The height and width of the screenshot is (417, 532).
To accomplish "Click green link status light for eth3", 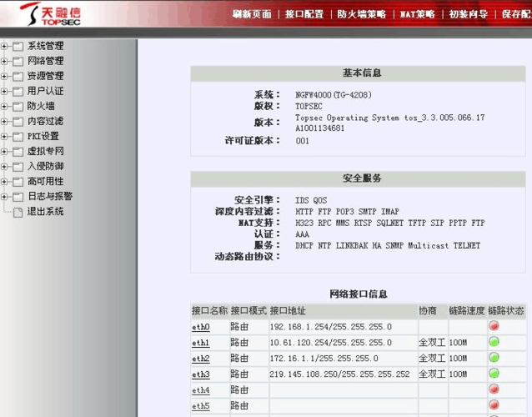I will [x=494, y=374].
